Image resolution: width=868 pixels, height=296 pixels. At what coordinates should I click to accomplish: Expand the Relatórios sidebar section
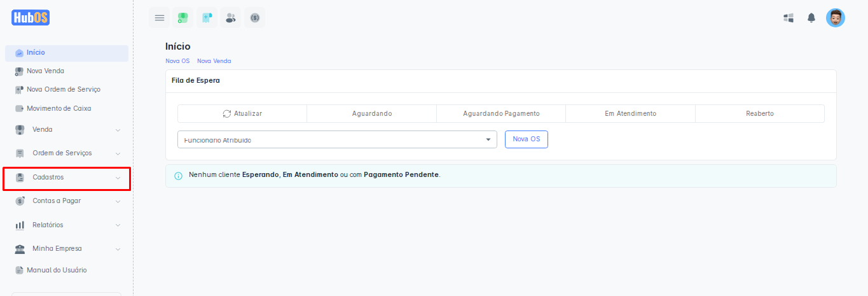[67, 225]
